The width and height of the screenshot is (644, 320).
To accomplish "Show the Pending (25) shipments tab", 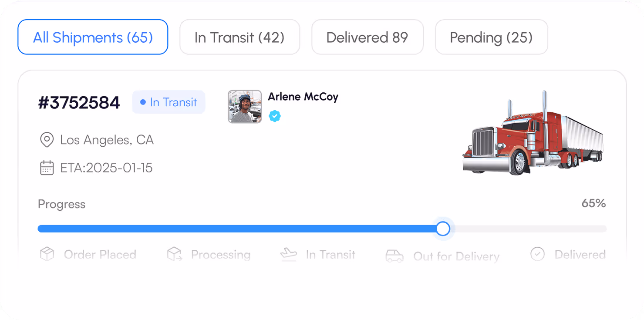I will click(x=491, y=37).
